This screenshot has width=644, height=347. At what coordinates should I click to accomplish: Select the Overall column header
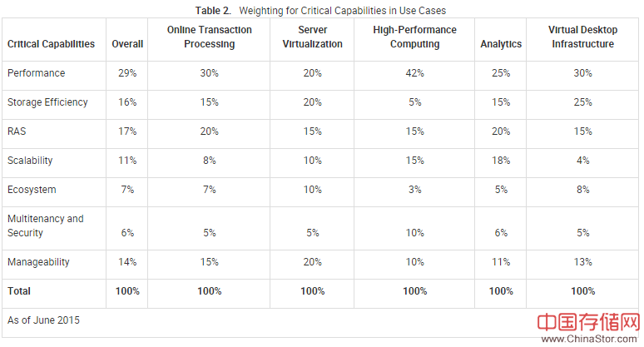pos(127,43)
